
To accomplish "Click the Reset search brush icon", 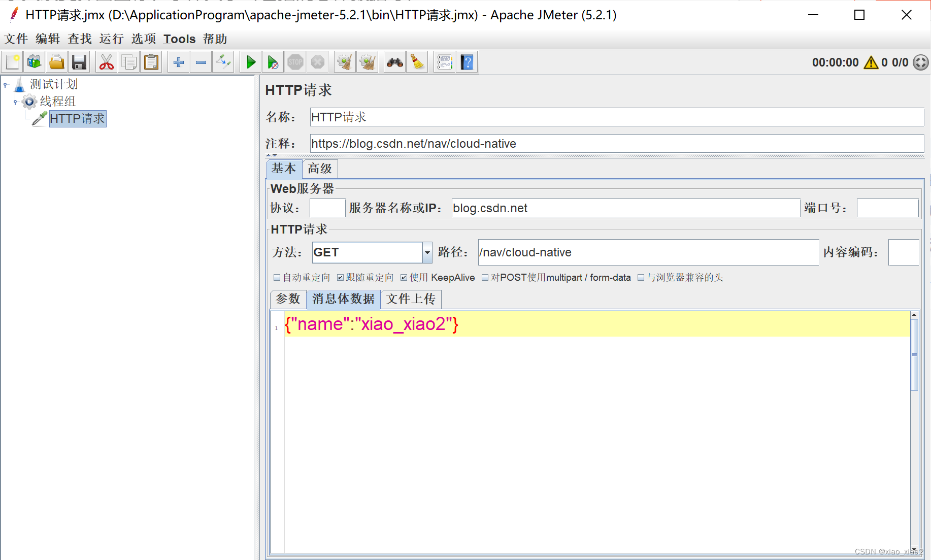I will [x=417, y=62].
